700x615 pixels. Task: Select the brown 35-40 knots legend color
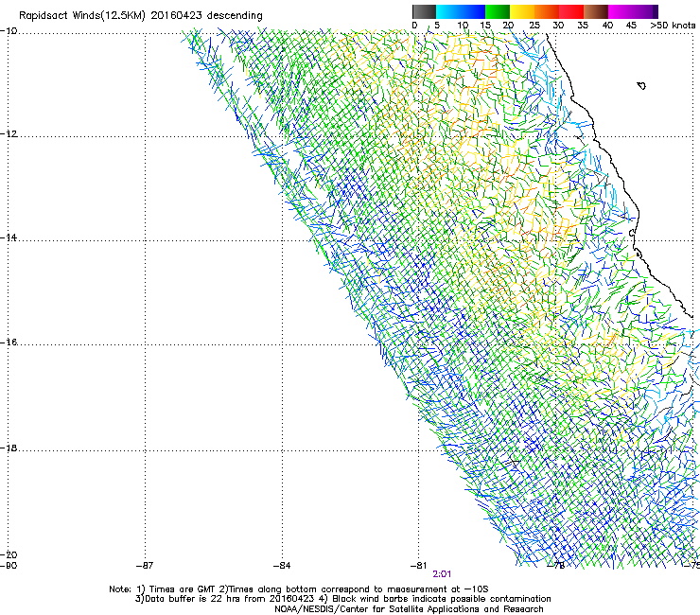click(x=596, y=11)
